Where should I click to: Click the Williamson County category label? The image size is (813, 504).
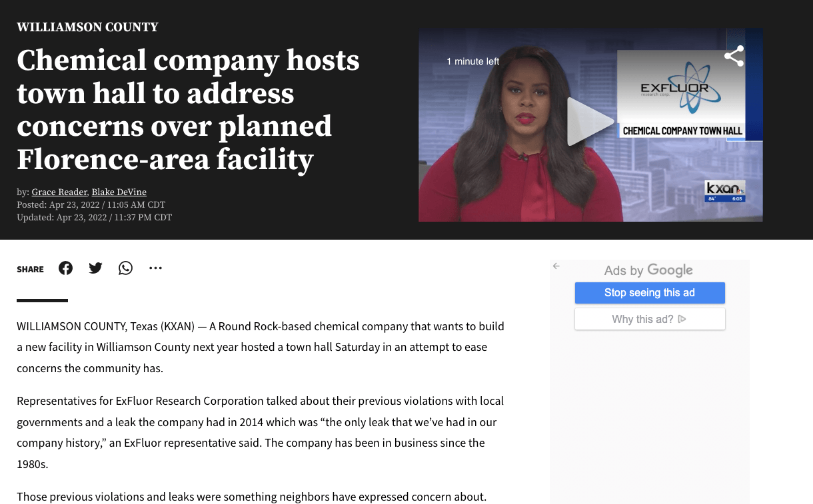click(x=87, y=27)
